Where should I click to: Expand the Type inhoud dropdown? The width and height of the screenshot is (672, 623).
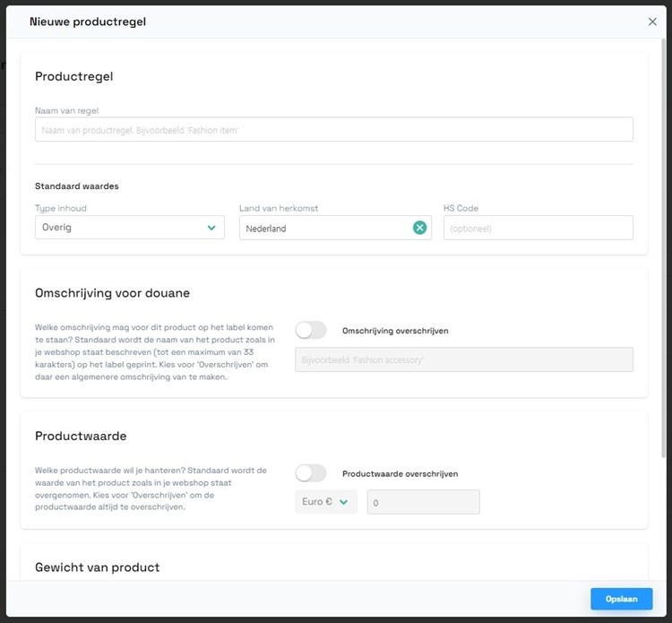(x=130, y=228)
